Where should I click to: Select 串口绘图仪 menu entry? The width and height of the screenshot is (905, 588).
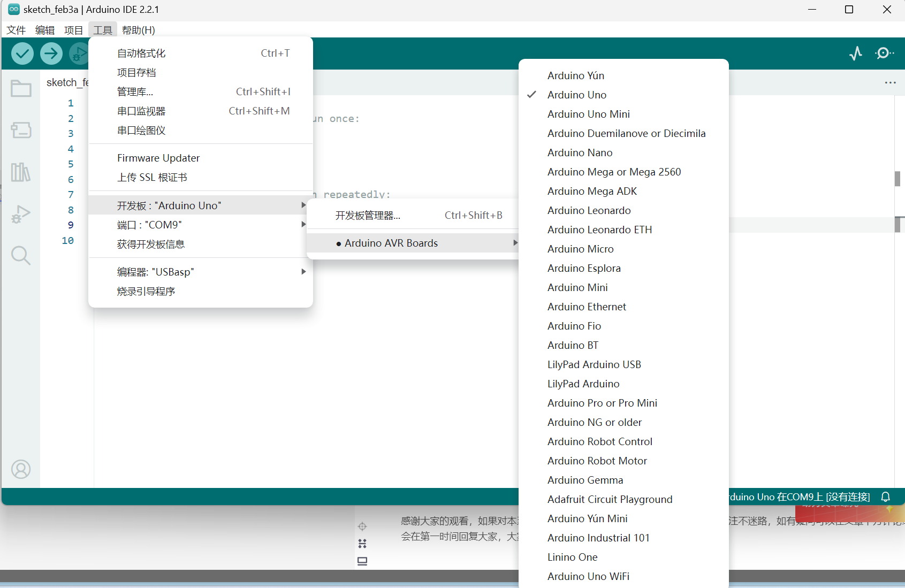tap(201, 130)
